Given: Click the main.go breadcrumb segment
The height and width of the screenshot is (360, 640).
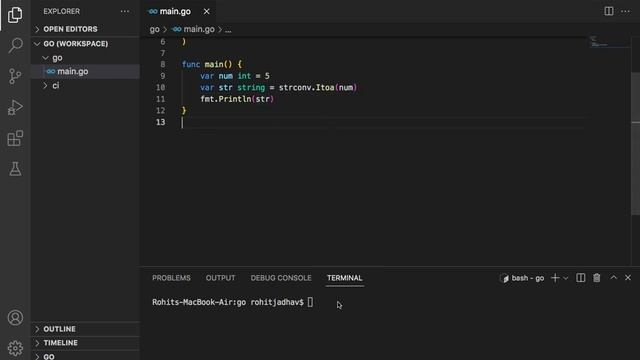Looking at the screenshot, I should click(193, 29).
